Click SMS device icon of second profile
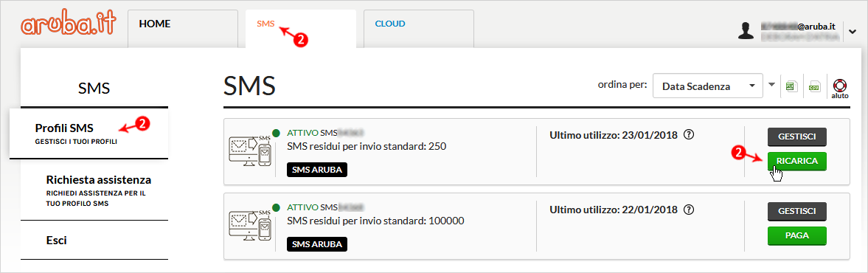The image size is (868, 273). click(250, 225)
